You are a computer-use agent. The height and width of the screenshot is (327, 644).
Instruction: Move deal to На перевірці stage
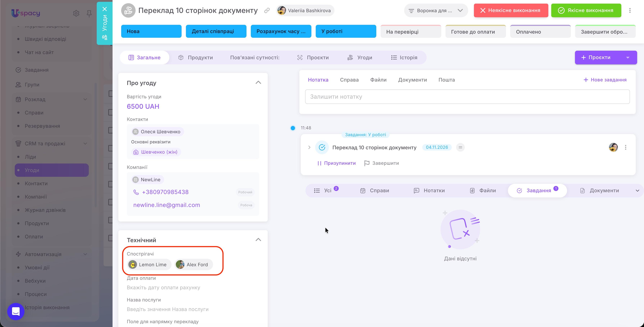(x=410, y=31)
